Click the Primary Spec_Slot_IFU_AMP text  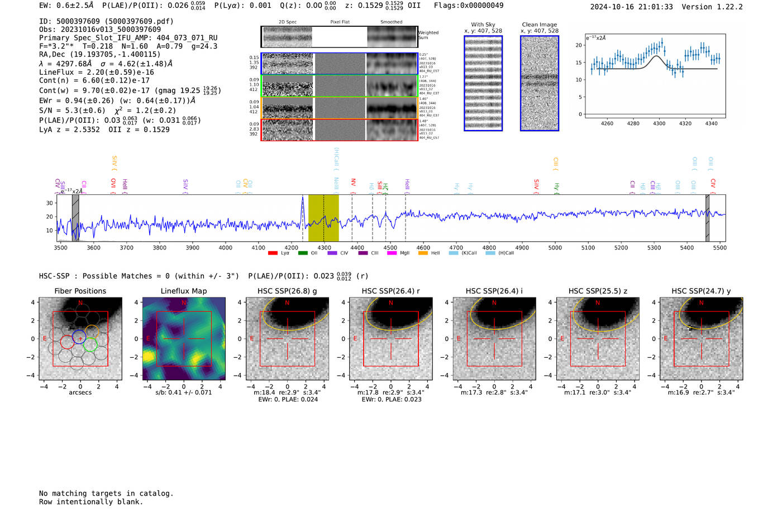[128, 38]
